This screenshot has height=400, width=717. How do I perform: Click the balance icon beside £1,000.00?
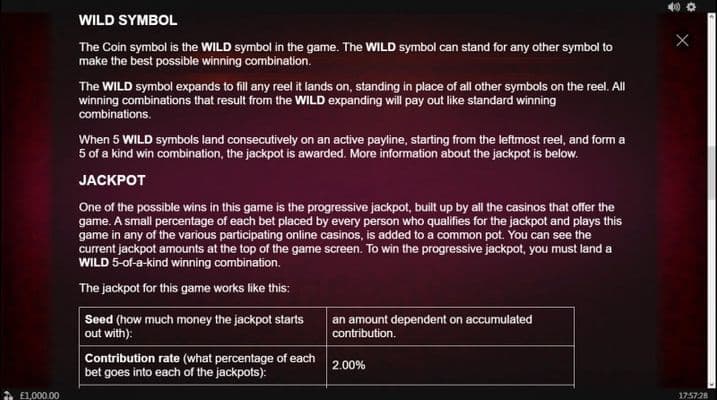(8, 394)
